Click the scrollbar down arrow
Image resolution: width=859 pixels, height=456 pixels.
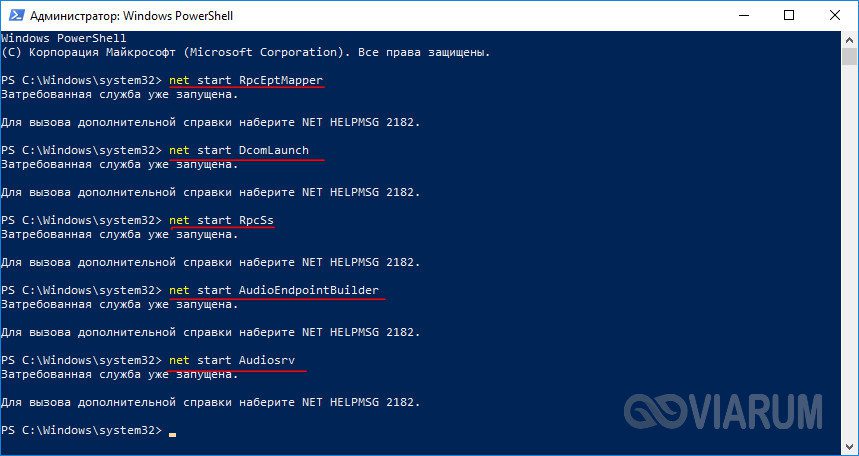click(x=850, y=447)
